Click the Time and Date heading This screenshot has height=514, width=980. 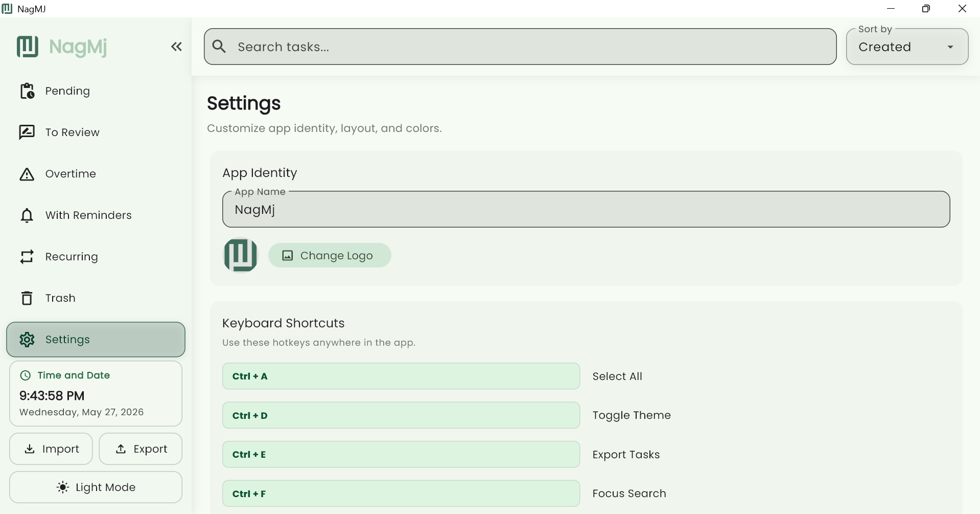pos(74,375)
